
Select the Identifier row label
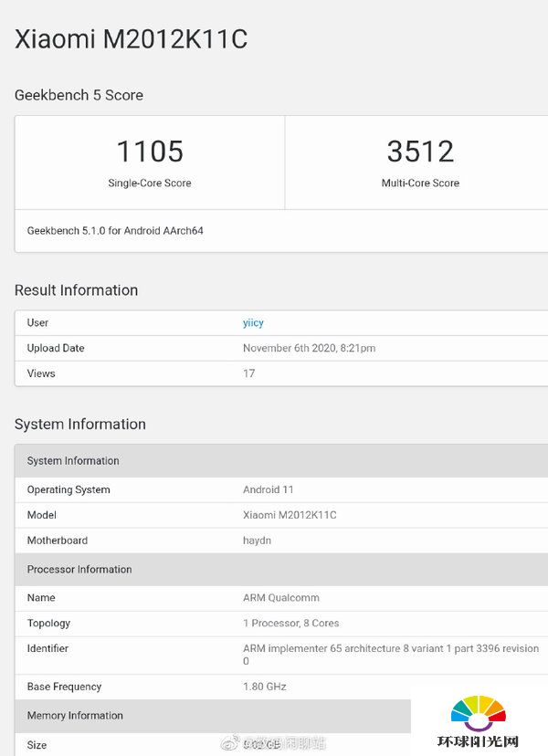coord(47,648)
